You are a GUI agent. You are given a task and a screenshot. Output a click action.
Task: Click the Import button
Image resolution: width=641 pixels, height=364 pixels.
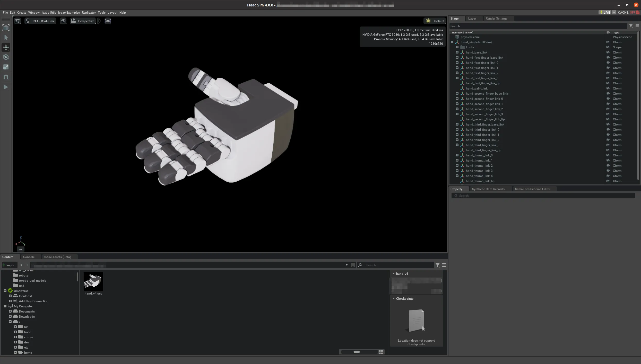pyautogui.click(x=9, y=265)
